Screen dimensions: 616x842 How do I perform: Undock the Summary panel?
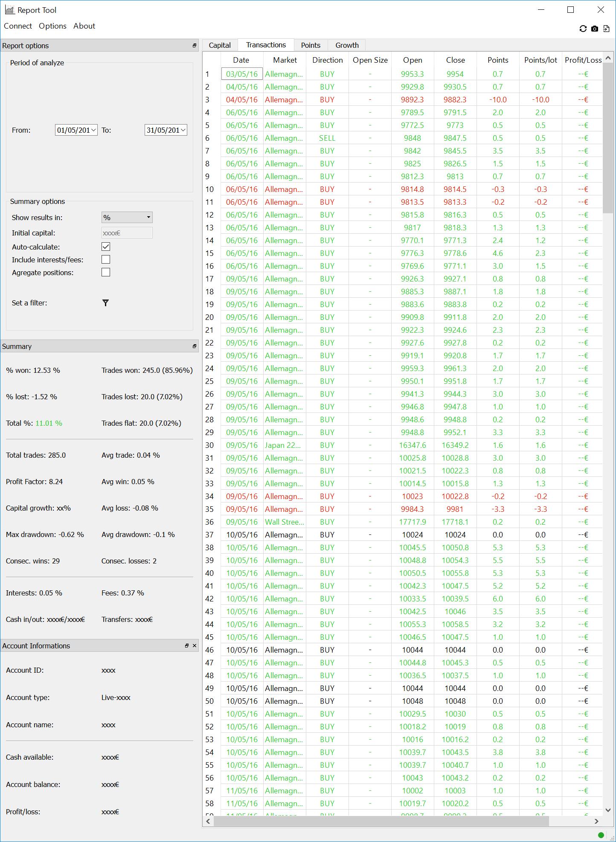pos(195,346)
